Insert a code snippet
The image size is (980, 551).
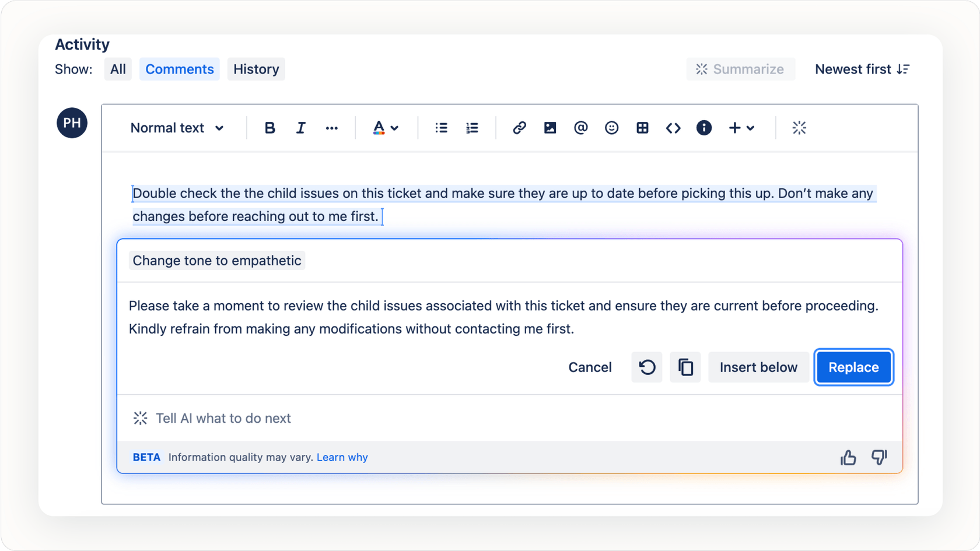pyautogui.click(x=673, y=128)
